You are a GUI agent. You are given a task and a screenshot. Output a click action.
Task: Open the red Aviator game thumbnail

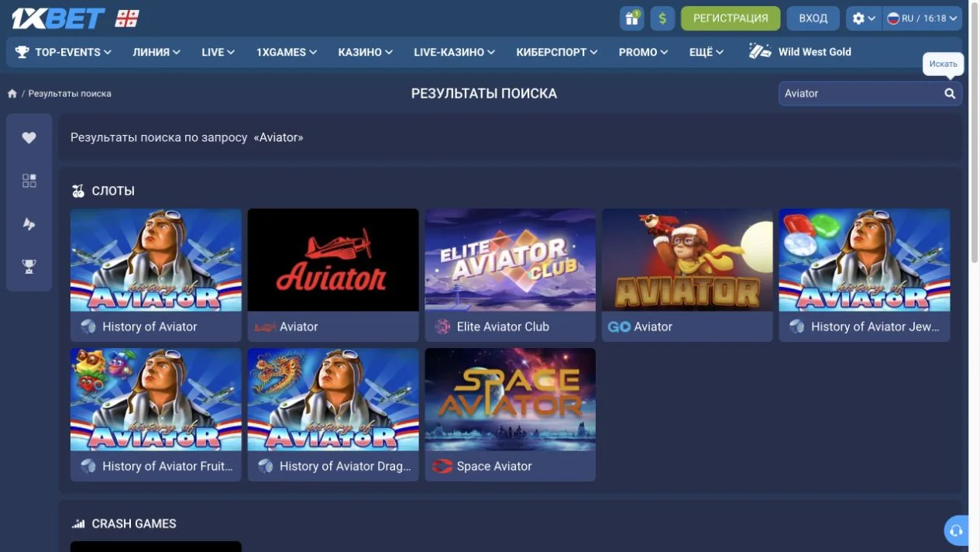333,260
